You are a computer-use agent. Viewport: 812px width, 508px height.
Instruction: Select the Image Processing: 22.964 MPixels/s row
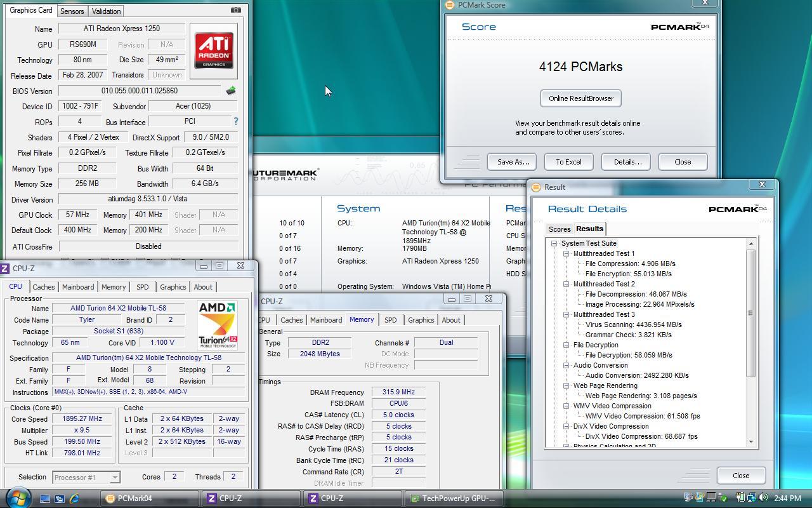(640, 304)
